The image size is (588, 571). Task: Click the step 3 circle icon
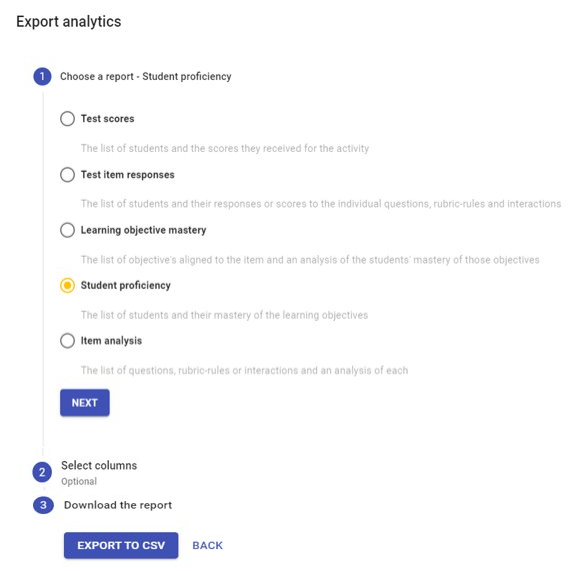[43, 505]
